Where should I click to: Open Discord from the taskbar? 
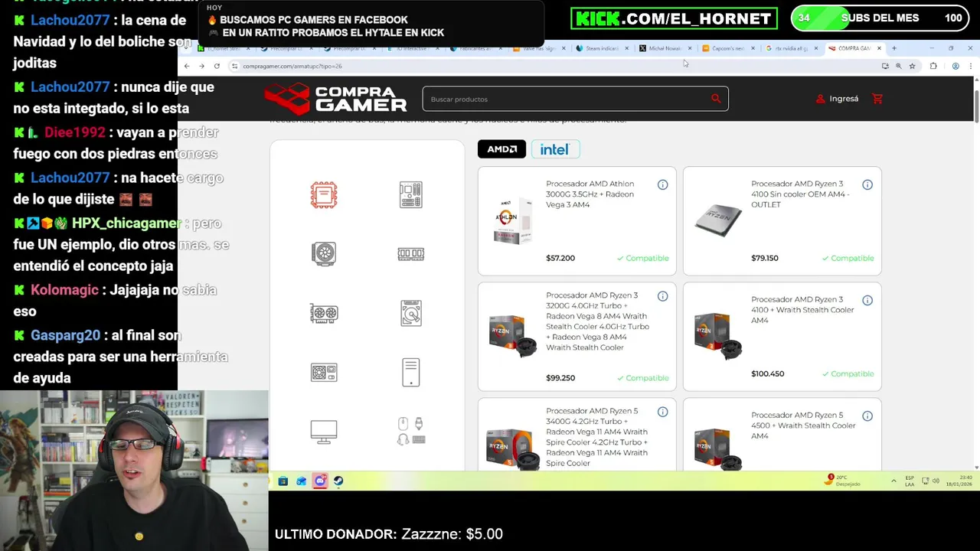pyautogui.click(x=320, y=481)
